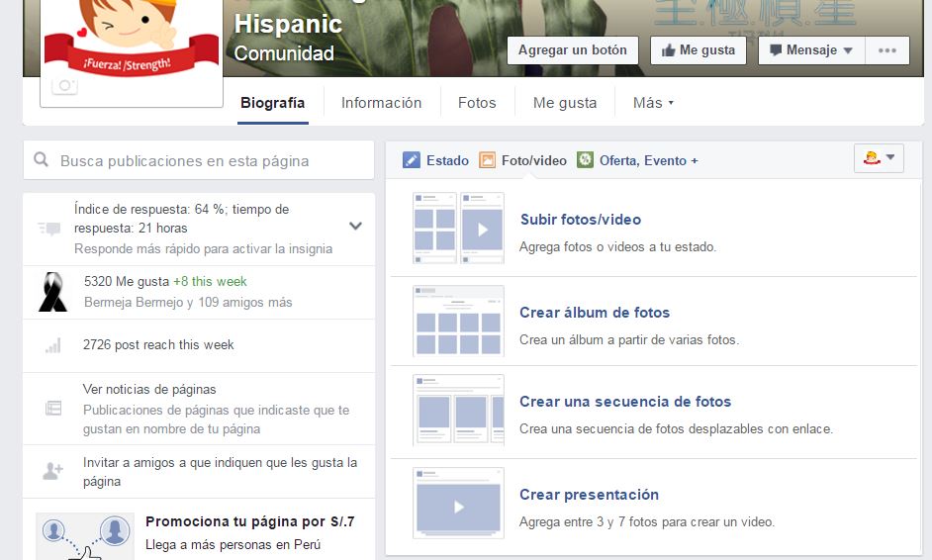The image size is (932, 560).
Task: Click the 5320 Me gusta text
Action: click(127, 281)
